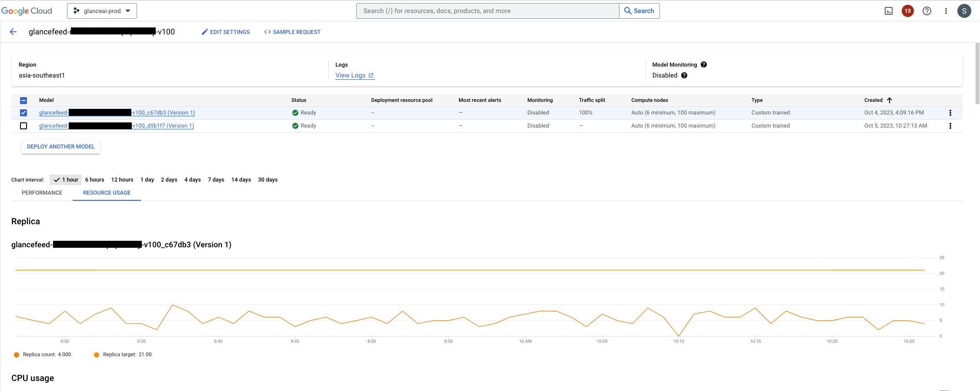Uncheck the v100_c67db3 model checkbox

click(23, 113)
